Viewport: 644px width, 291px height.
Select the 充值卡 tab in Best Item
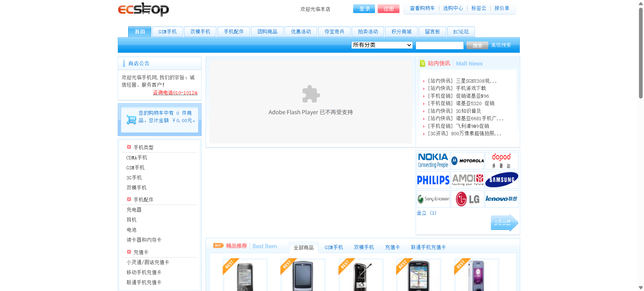point(392,247)
